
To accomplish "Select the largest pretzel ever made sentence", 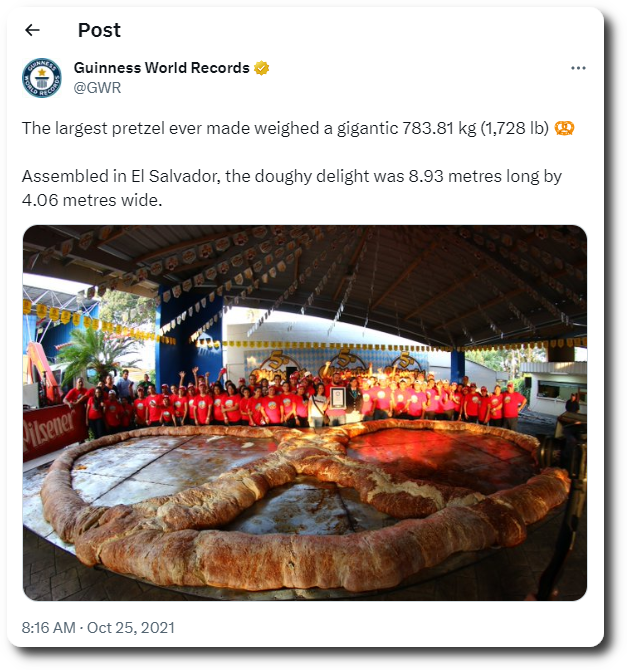I will (x=285, y=129).
